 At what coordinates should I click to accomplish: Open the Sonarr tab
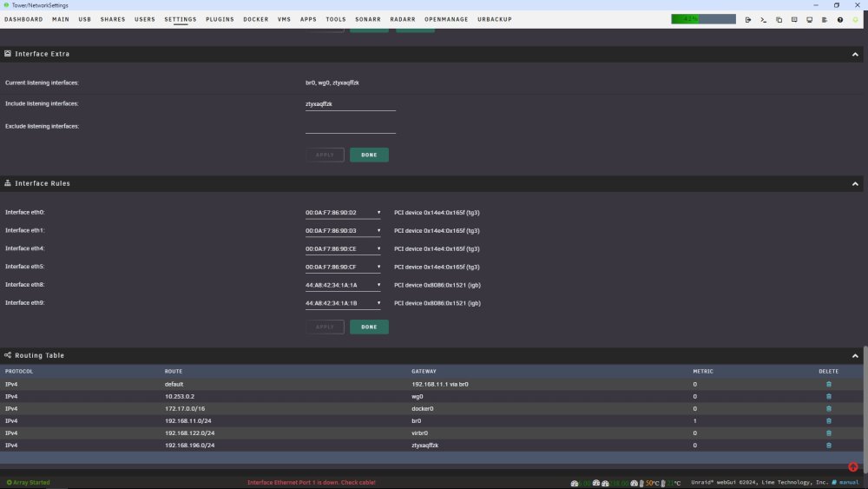368,19
